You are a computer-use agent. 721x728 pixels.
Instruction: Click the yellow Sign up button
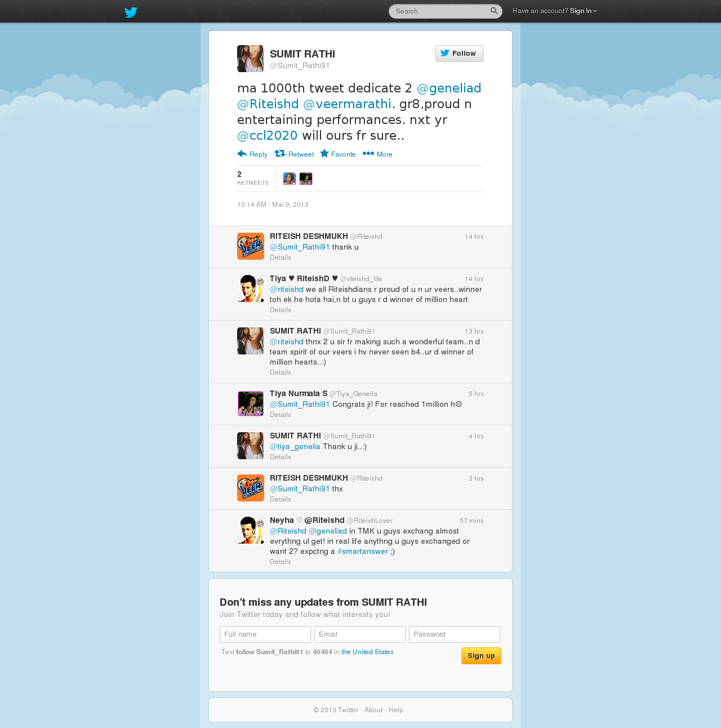481,656
